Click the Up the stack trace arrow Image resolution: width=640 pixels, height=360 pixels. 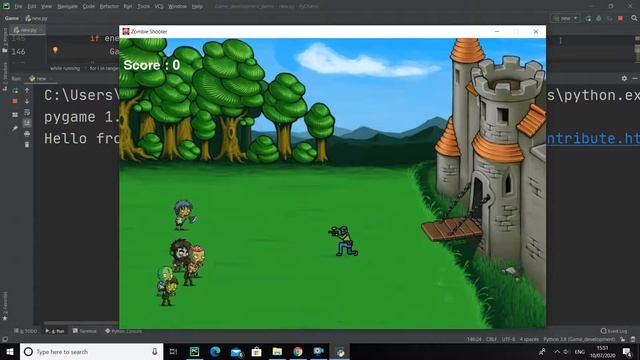point(27,90)
